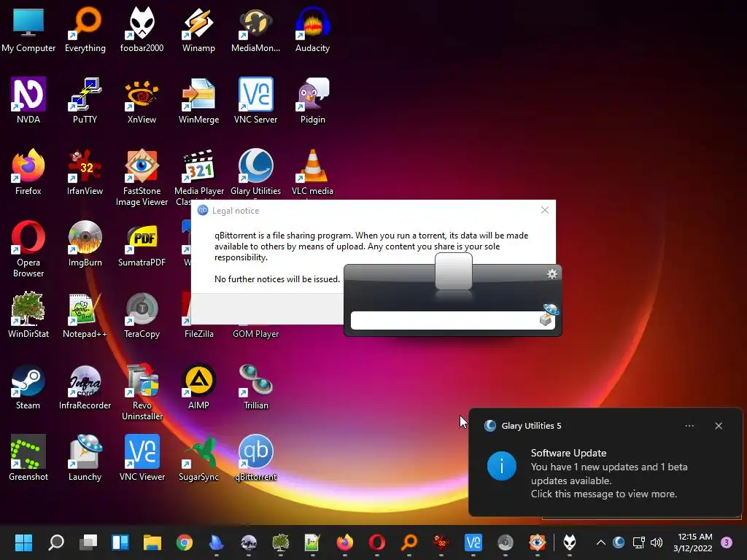Open the notification's three-dot options menu
The image size is (747, 560).
tap(689, 426)
